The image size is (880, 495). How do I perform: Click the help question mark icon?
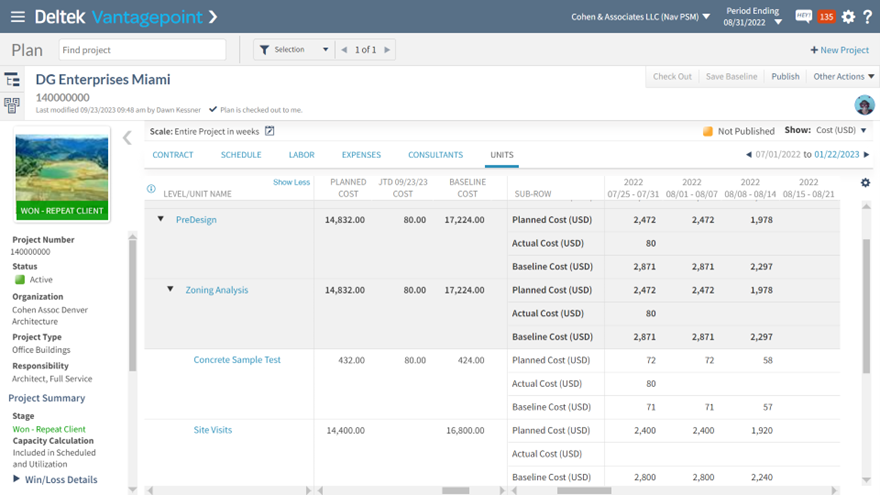867,17
